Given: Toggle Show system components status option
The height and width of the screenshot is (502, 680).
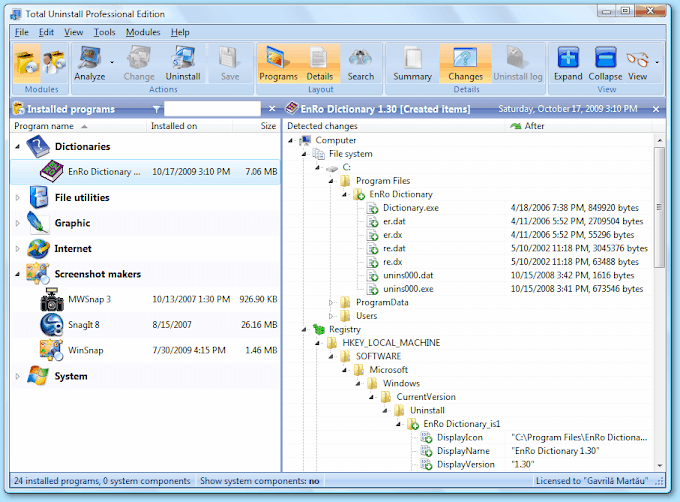Looking at the screenshot, I should pos(259,481).
